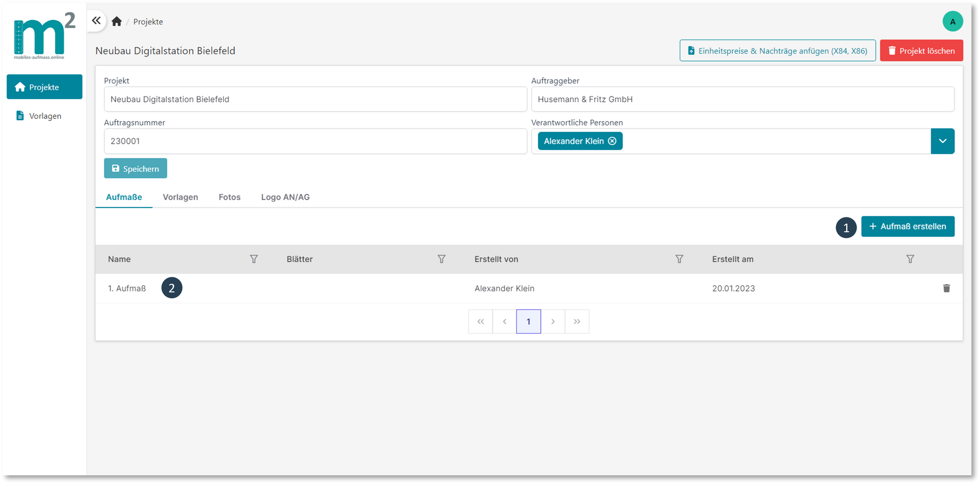Save project with Speichern button
980x484 pixels.
tap(135, 168)
